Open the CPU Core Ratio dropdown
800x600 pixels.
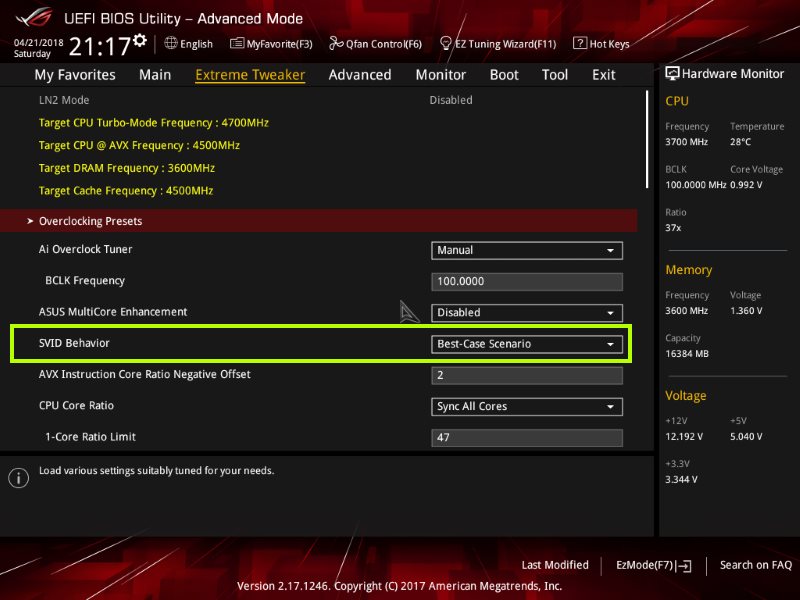tap(527, 407)
